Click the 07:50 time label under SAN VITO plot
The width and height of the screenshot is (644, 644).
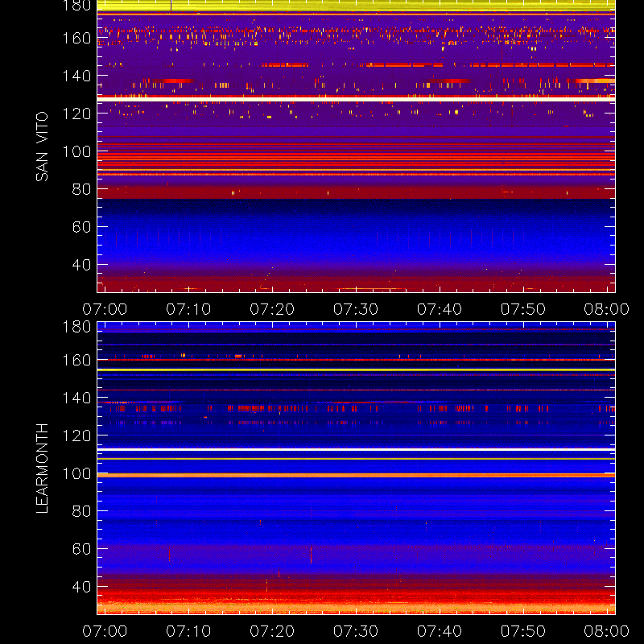(x=523, y=309)
